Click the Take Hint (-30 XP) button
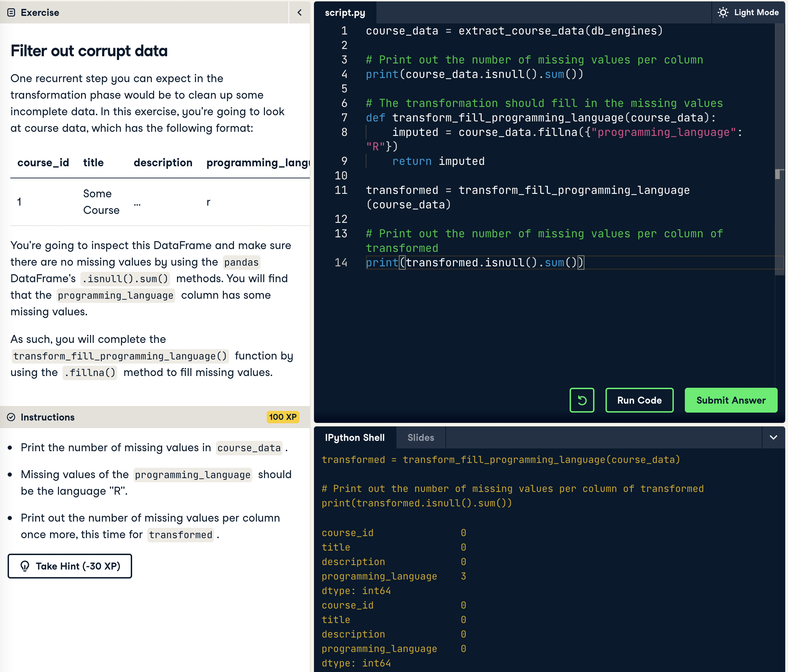This screenshot has height=672, width=788. point(70,566)
